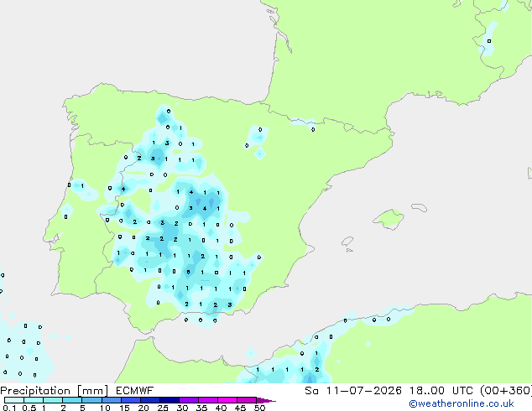Image resolution: width=532 pixels, height=411 pixels.
Task: Click the legend value '35'
Action: (201, 408)
